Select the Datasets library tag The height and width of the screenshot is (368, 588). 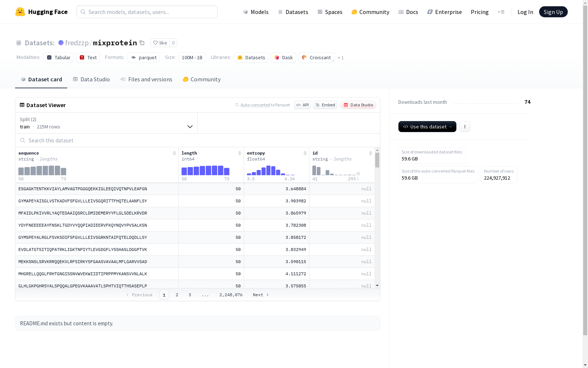[251, 57]
